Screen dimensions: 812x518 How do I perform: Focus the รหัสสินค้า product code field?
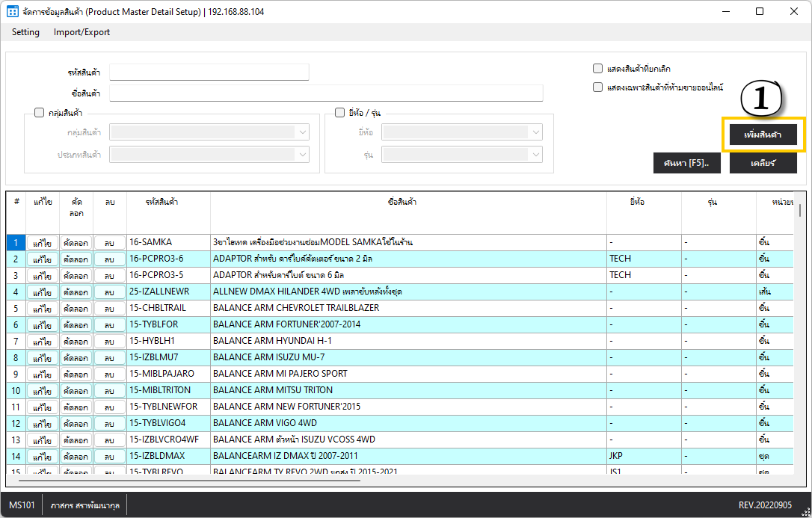click(x=209, y=73)
